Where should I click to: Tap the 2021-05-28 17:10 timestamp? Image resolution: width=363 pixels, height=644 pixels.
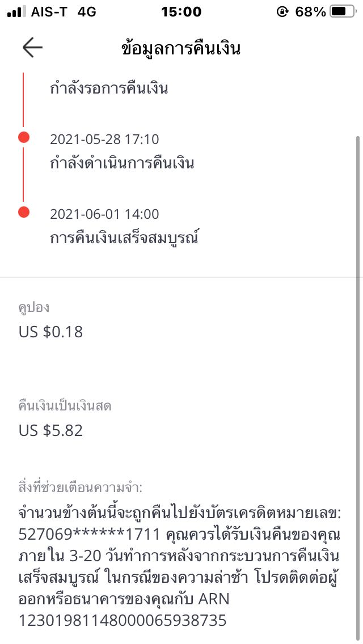point(104,139)
